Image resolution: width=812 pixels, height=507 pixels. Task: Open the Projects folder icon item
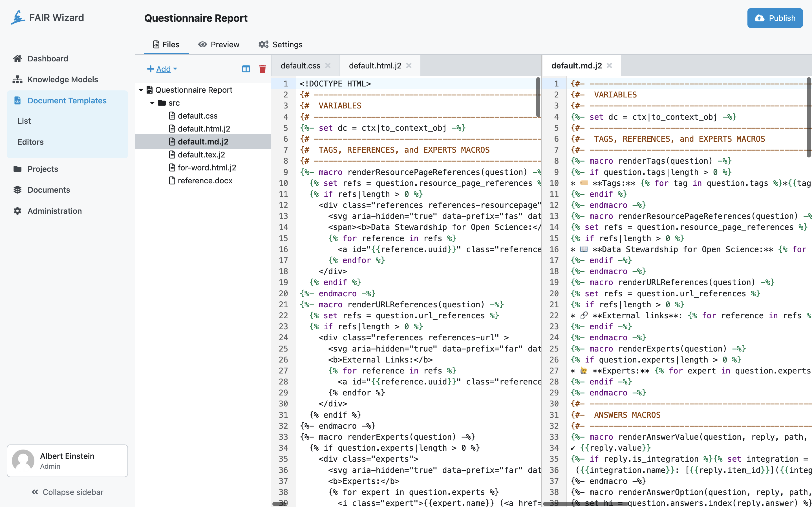click(17, 169)
